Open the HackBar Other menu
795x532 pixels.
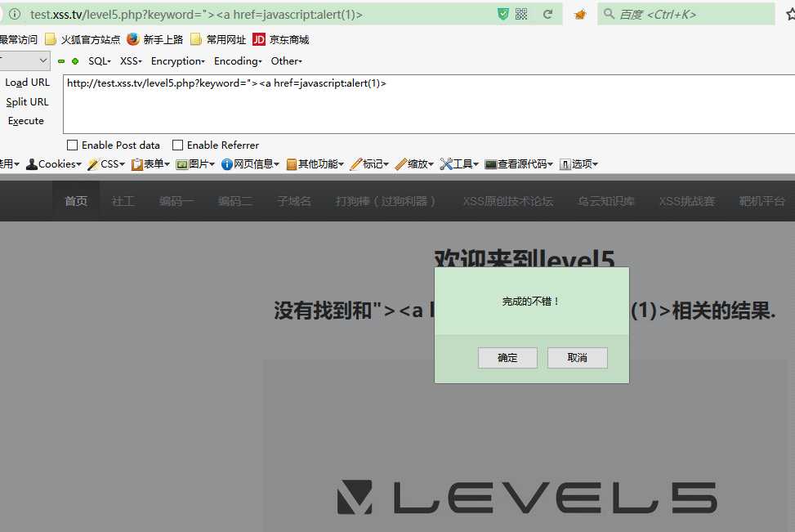coord(287,60)
